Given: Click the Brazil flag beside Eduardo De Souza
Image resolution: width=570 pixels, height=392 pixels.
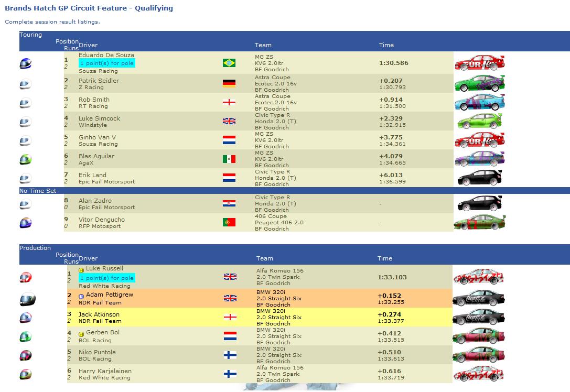Looking at the screenshot, I should (229, 63).
